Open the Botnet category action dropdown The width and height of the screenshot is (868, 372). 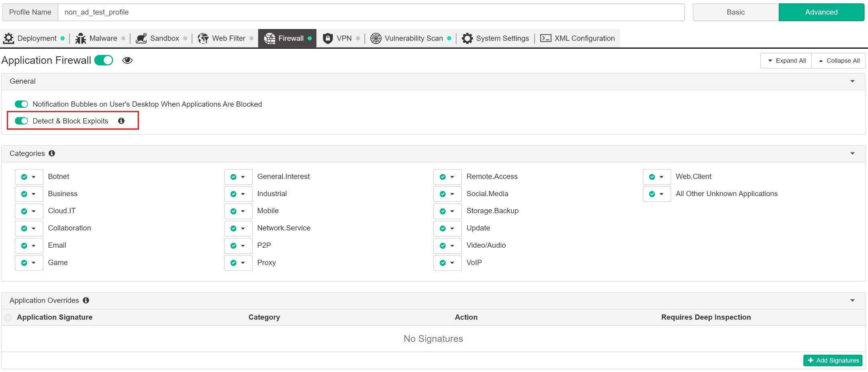coord(29,177)
